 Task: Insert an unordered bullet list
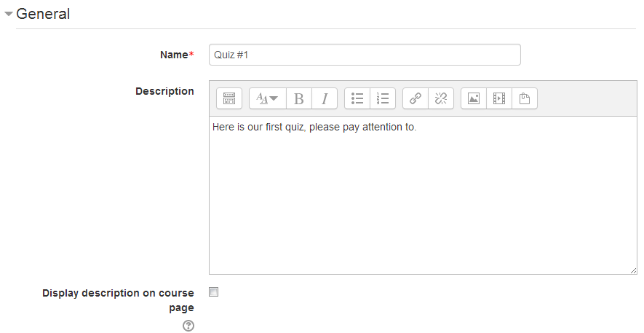coord(357,98)
